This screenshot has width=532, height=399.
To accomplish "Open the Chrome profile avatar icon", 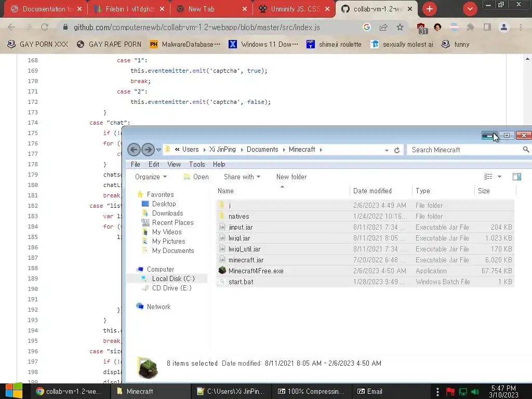I will pyautogui.click(x=504, y=27).
